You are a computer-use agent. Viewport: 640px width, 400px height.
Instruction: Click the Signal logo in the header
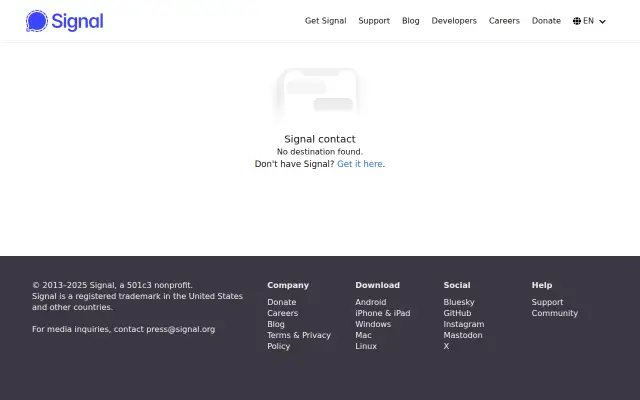coord(64,21)
